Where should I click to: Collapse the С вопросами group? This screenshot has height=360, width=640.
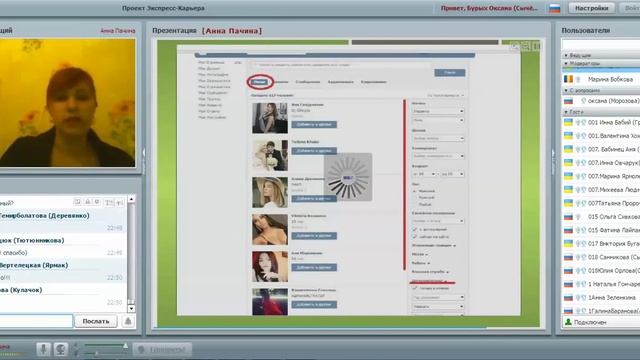pyautogui.click(x=566, y=91)
